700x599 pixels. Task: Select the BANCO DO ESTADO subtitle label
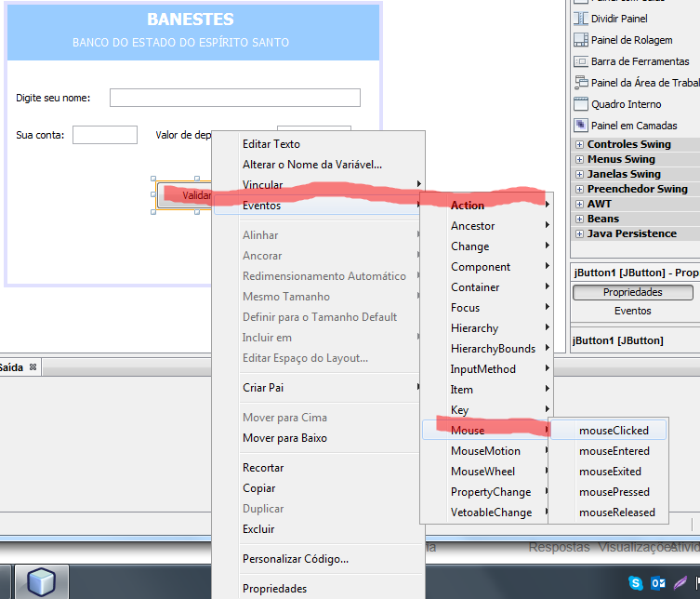click(180, 43)
